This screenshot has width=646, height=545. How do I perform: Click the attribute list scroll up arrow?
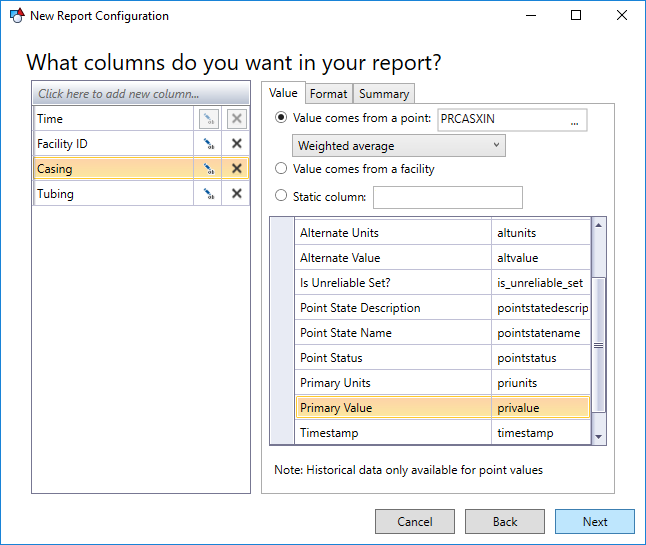point(599,225)
